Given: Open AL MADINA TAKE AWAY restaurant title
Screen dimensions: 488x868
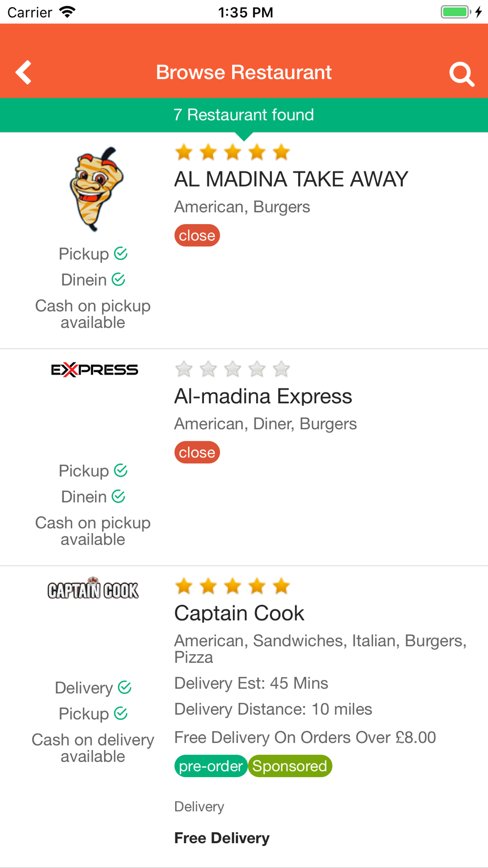Looking at the screenshot, I should click(x=291, y=179).
